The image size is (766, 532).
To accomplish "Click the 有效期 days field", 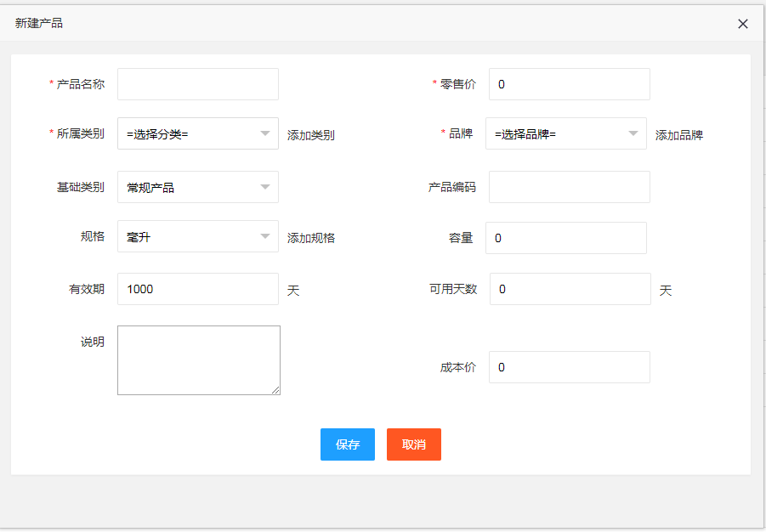I will [197, 289].
